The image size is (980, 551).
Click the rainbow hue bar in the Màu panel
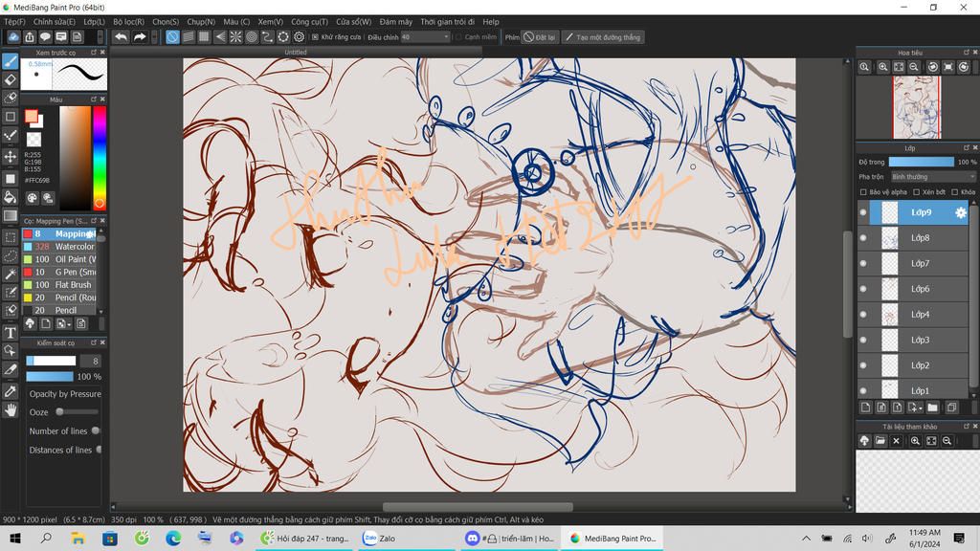pos(100,158)
